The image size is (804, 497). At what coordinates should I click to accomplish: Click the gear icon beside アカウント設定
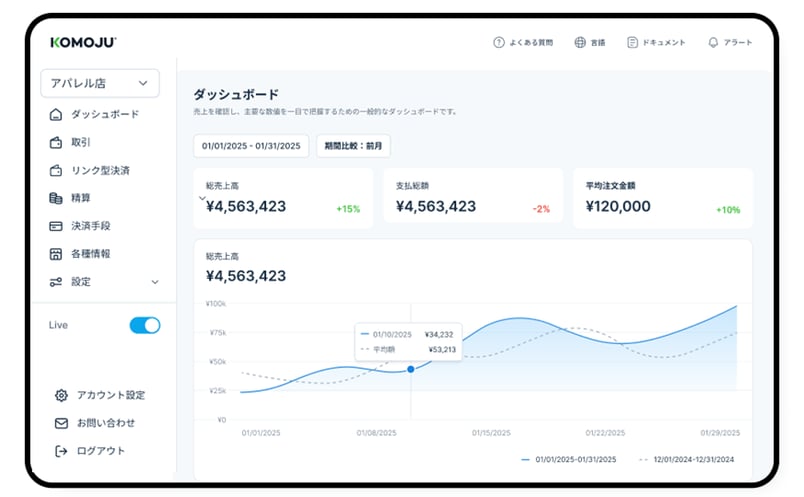coord(61,395)
